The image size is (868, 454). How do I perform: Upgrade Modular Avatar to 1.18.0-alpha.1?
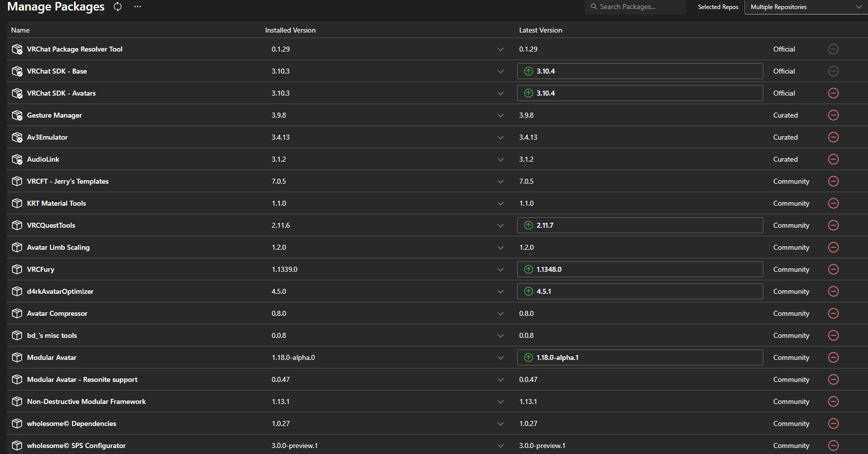(x=640, y=357)
